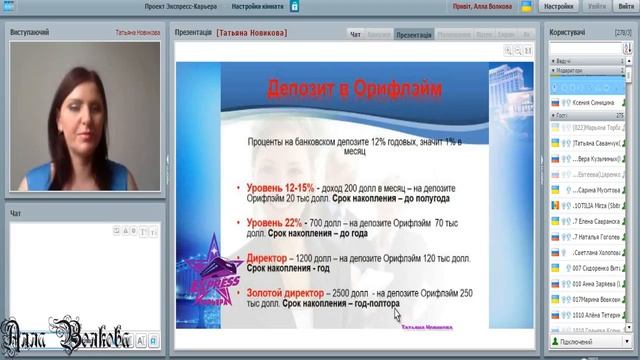Select user 010 Анна Заряева
The image size is (640, 360).
(x=596, y=284)
